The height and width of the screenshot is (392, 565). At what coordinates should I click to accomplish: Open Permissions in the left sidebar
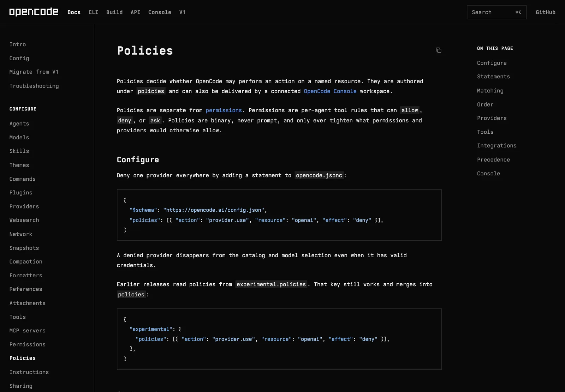tap(28, 344)
